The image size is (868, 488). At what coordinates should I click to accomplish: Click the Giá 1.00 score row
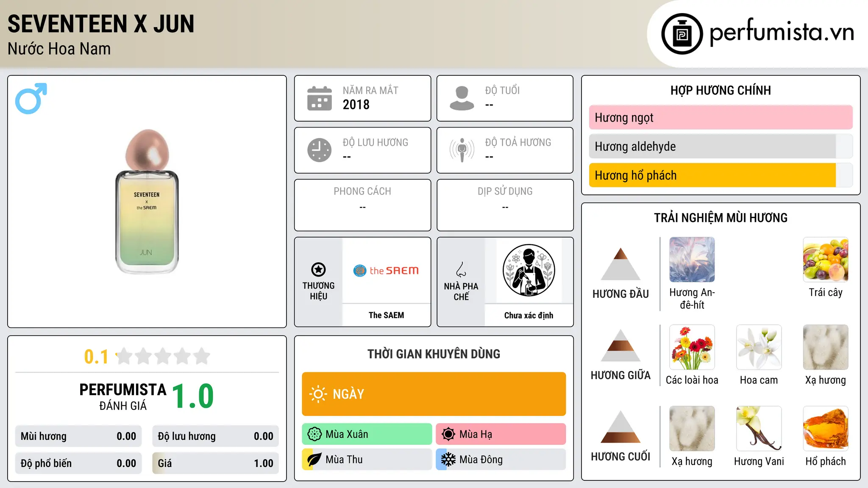(x=215, y=463)
